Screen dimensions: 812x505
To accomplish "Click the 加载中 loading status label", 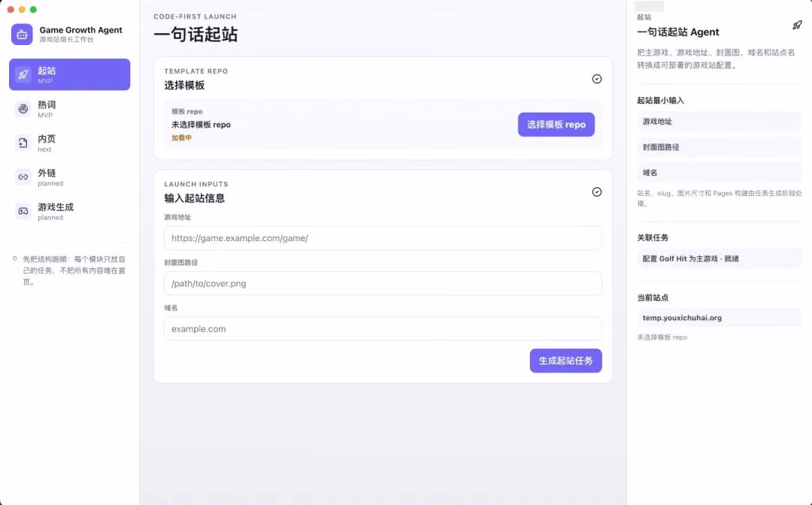I will coord(182,138).
